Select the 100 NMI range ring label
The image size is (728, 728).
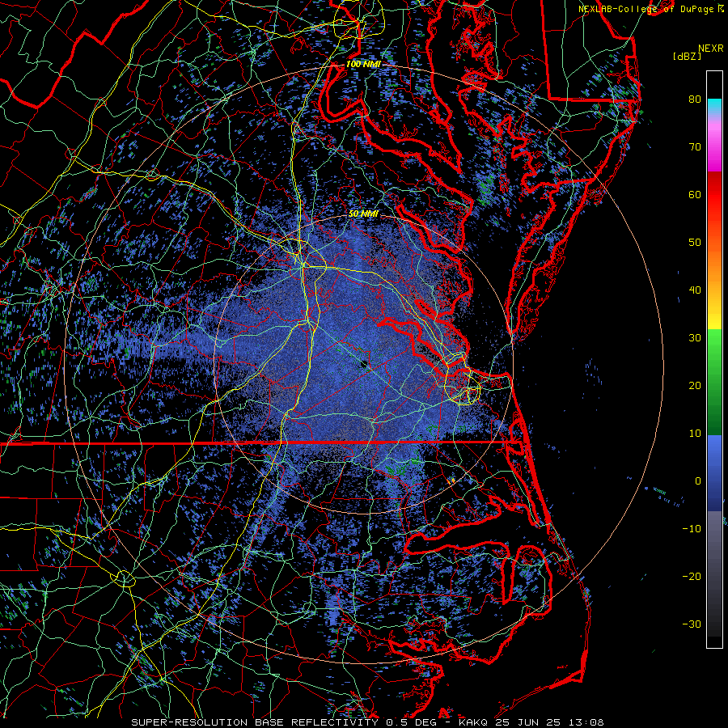point(362,64)
